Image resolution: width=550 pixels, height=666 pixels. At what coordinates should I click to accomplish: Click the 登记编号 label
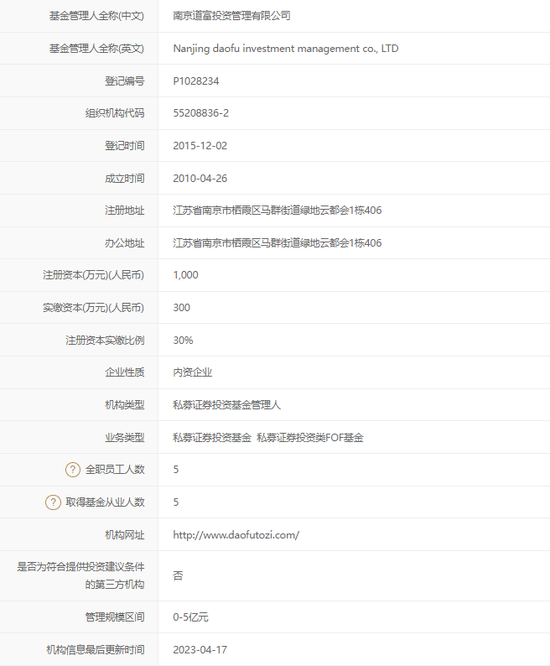[124, 81]
